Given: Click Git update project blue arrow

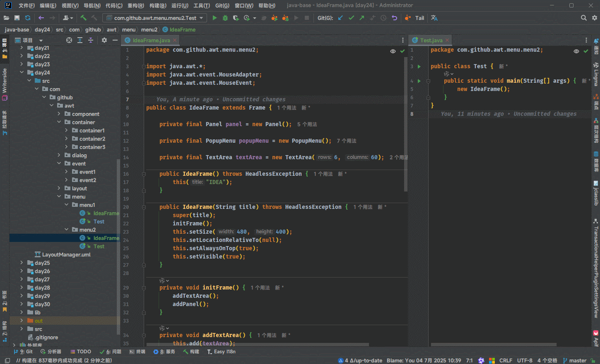Looking at the screenshot, I should click(340, 18).
